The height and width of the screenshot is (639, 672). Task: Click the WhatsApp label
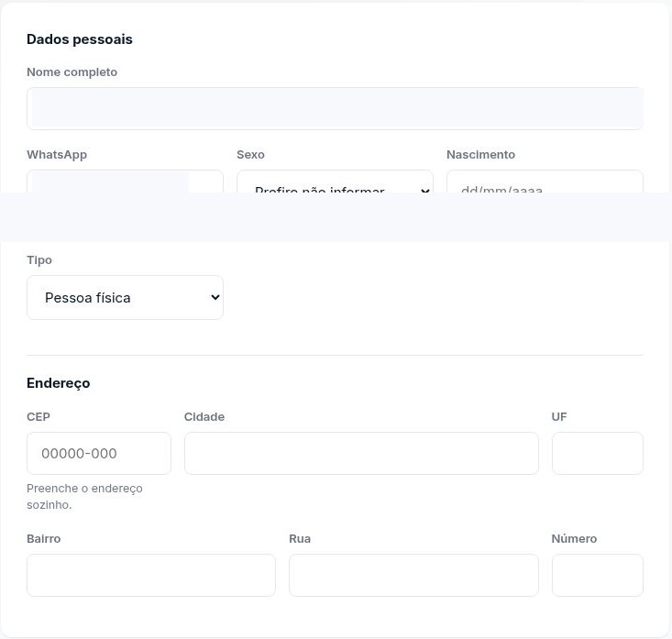(57, 155)
